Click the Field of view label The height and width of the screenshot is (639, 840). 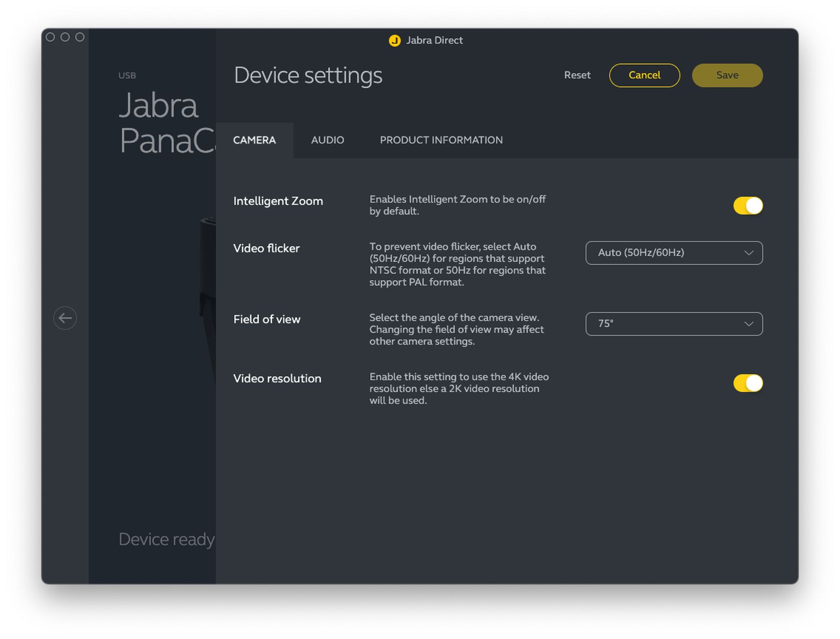[267, 319]
